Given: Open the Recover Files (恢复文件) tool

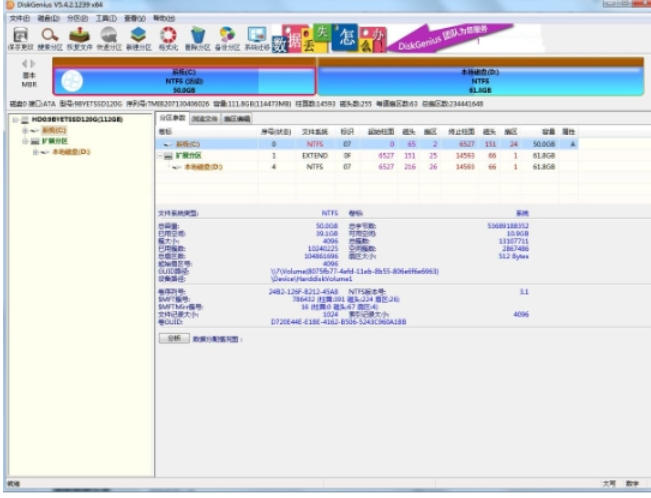Looking at the screenshot, I should pos(79,38).
